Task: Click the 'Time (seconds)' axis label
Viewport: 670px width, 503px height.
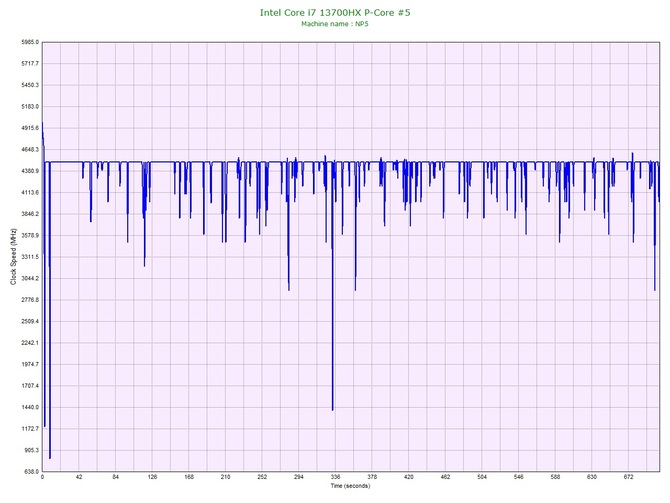Action: pos(350,486)
